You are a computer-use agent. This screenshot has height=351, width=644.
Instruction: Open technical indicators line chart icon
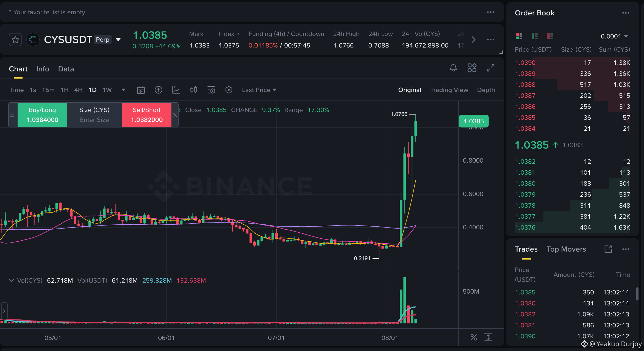point(176,90)
